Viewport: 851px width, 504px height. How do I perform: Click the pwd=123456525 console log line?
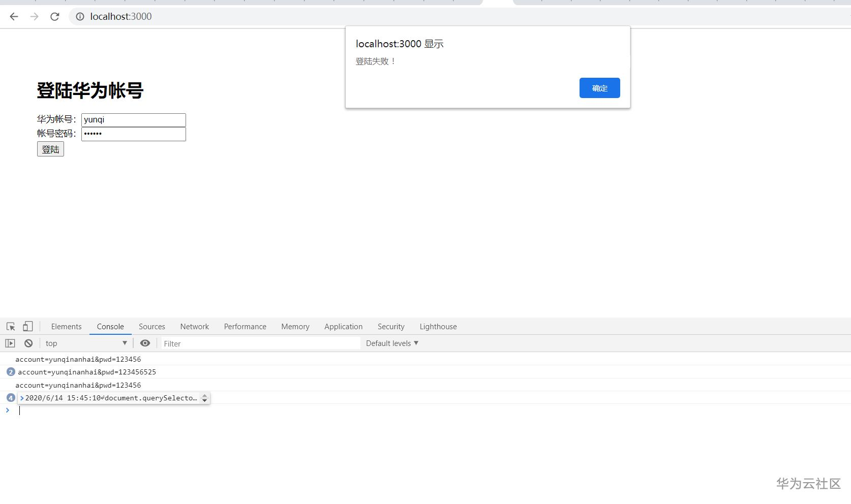(x=87, y=372)
